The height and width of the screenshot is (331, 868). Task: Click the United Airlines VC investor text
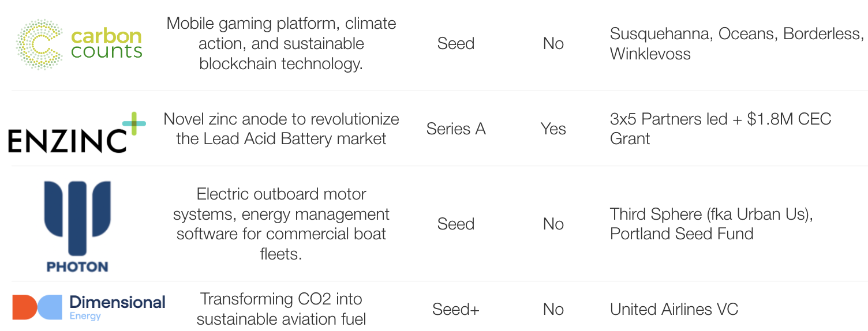pyautogui.click(x=674, y=309)
